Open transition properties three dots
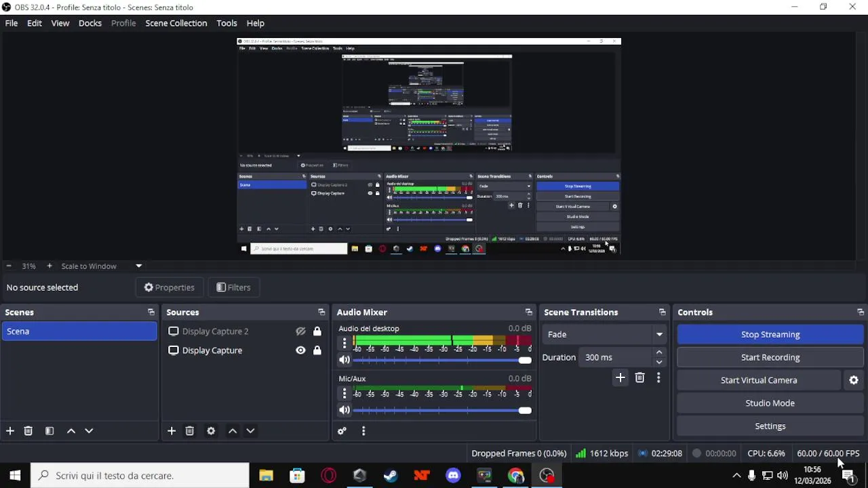The width and height of the screenshot is (868, 488). (x=658, y=378)
